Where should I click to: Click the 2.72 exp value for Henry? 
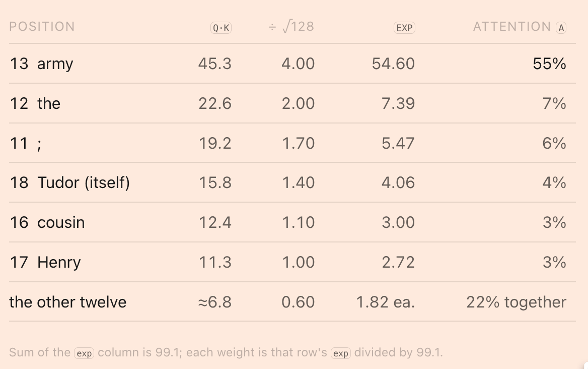coord(398,262)
